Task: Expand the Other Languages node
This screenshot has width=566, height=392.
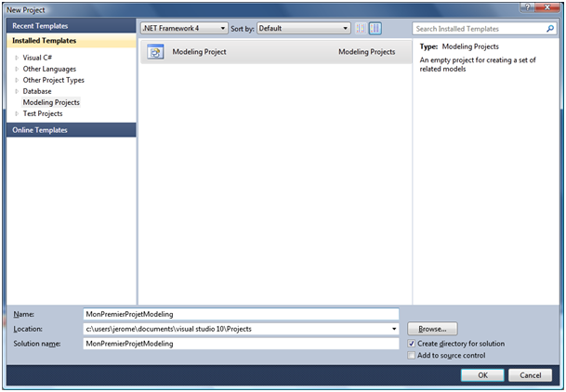Action: click(x=17, y=69)
